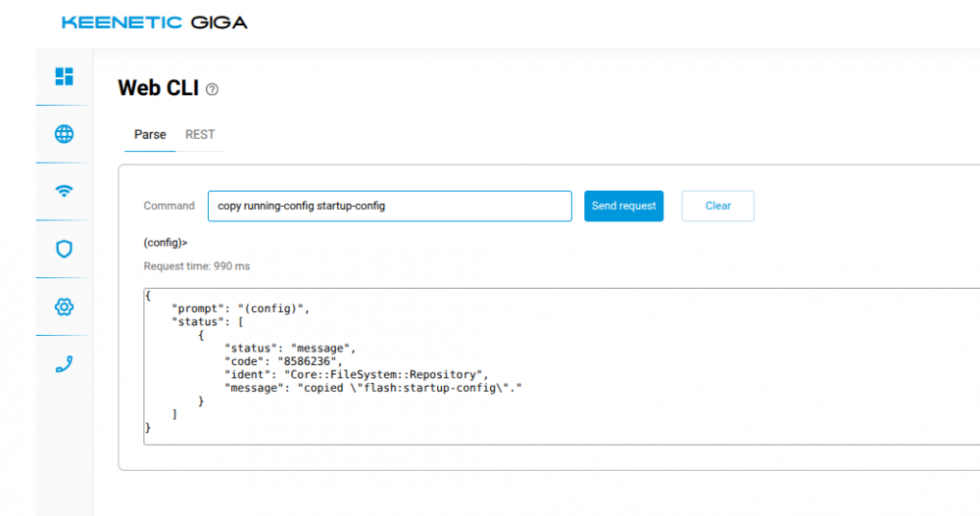
Task: Open the Telephony phone section
Action: 64,364
